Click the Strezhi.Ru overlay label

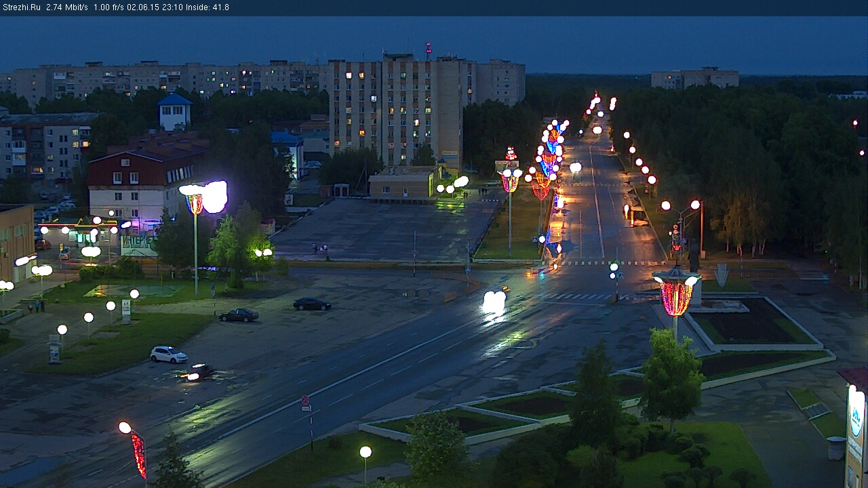[21, 7]
